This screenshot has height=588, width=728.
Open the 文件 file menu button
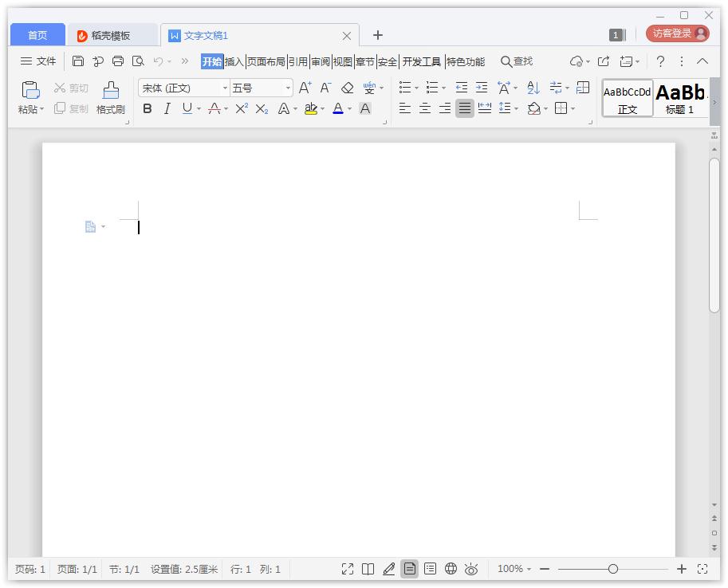[38, 61]
